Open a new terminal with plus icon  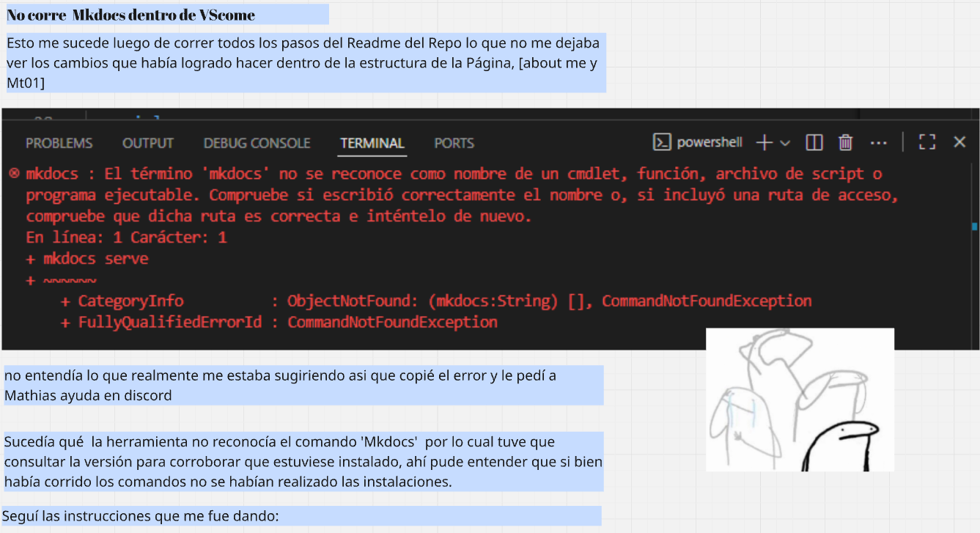point(764,143)
